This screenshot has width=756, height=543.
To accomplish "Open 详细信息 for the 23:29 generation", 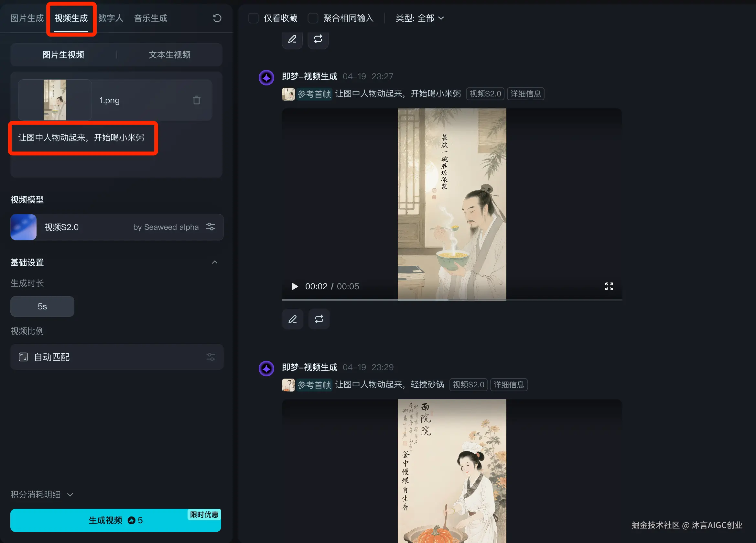I will tap(508, 384).
